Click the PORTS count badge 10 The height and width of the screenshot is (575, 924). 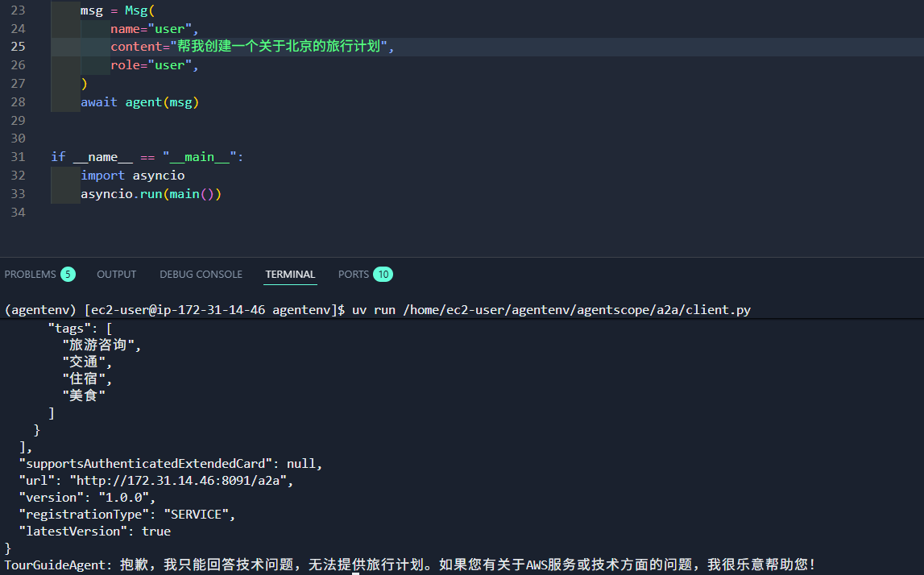[383, 275]
